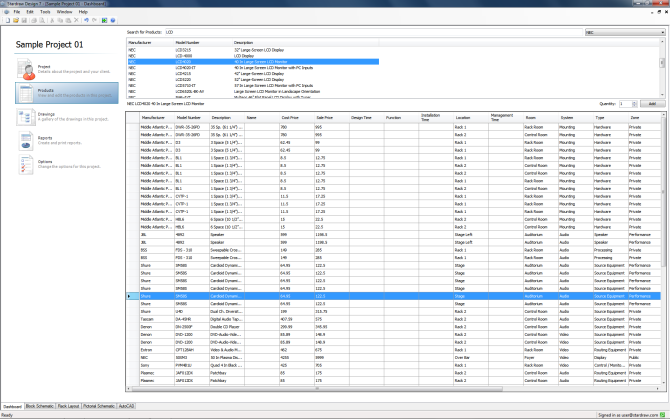Click the Save toolbar icon
This screenshot has height=419, width=670.
coord(23,19)
